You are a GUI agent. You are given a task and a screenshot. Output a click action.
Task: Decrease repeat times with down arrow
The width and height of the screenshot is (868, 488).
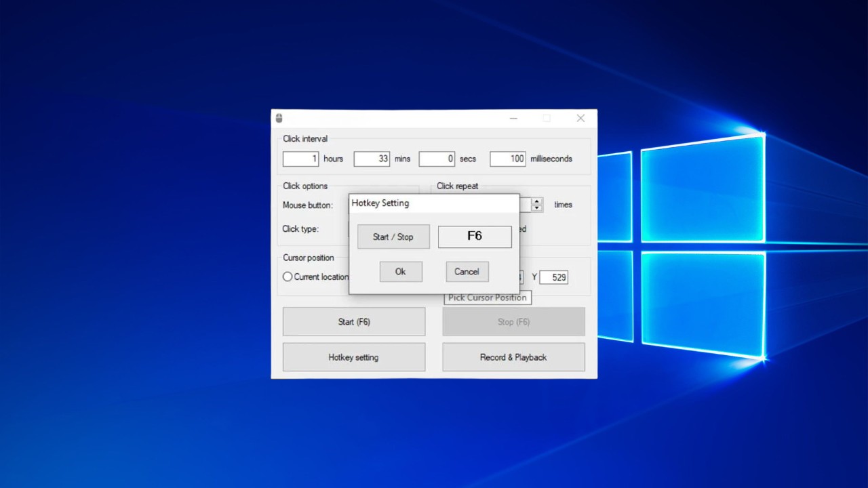point(537,208)
